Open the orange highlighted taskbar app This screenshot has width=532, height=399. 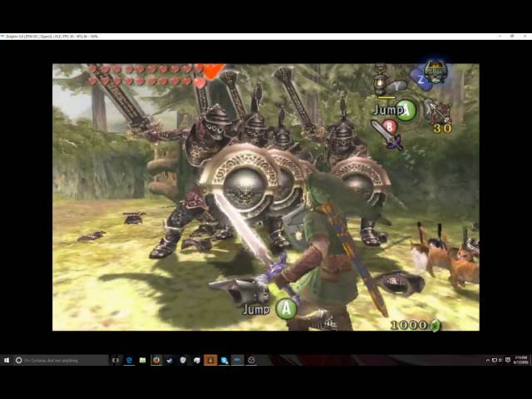pyautogui.click(x=210, y=360)
